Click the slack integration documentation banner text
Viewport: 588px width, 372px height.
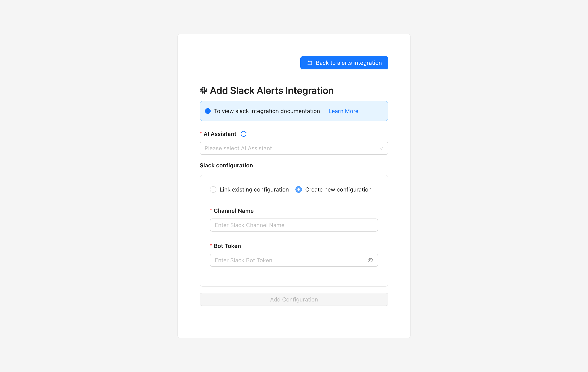[267, 111]
